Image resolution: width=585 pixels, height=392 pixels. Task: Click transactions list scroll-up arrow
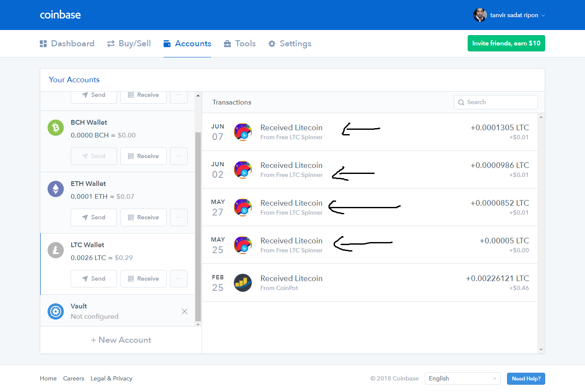pos(541,117)
